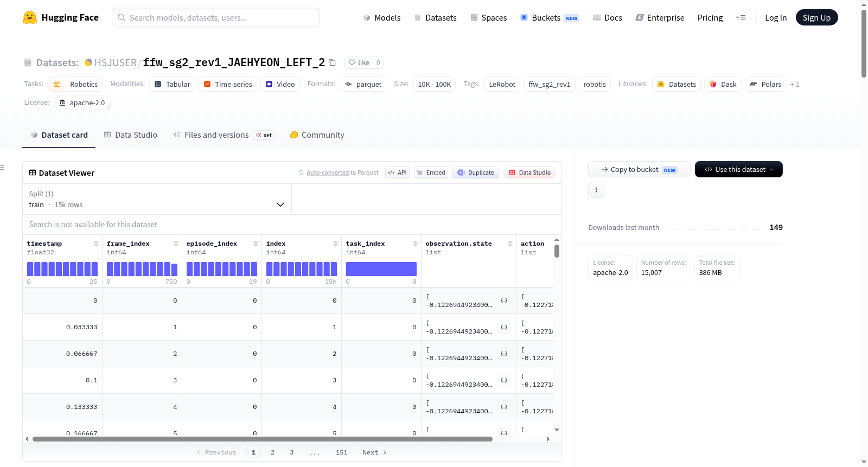This screenshot has width=868, height=467.
Task: Click the table's horizontal scrollbar
Action: (263, 439)
